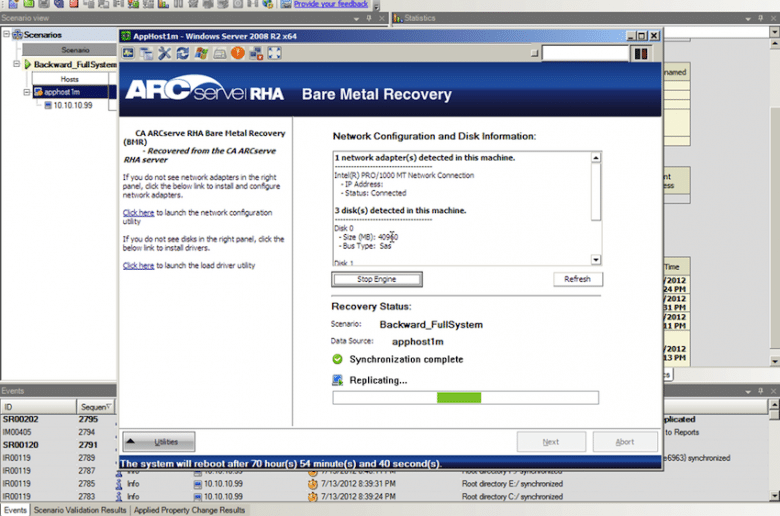Sort events by the Sequence column header
The height and width of the screenshot is (516, 780).
click(x=96, y=407)
